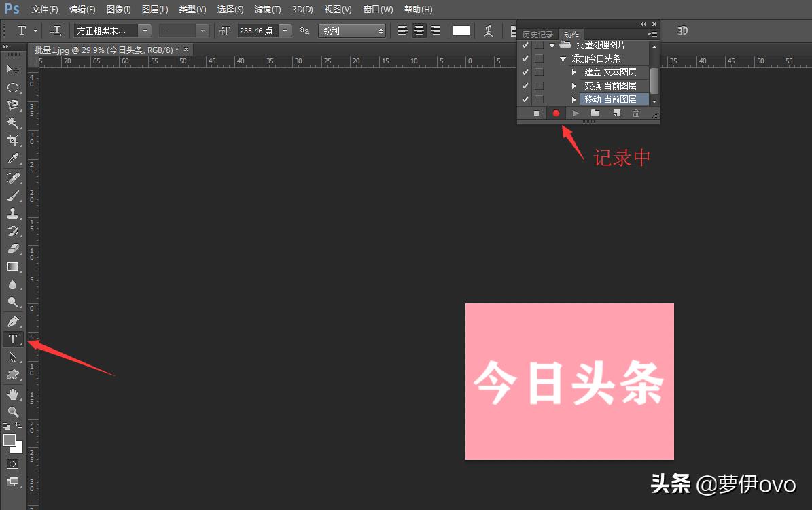Toggle the checkmark on 变换 当前图层 action
The image size is (812, 510).
point(525,85)
